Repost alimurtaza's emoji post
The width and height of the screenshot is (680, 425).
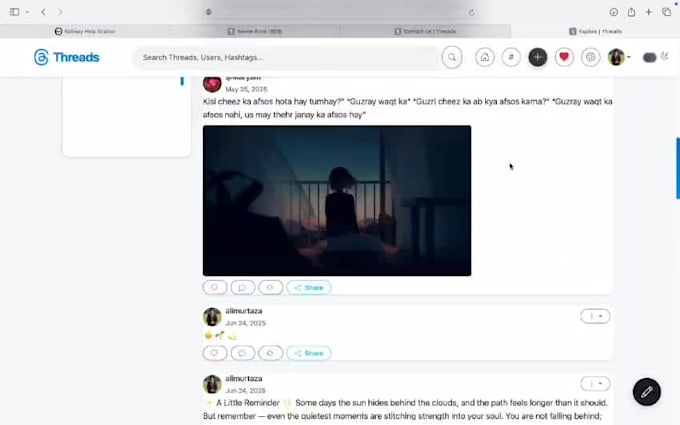click(x=270, y=353)
